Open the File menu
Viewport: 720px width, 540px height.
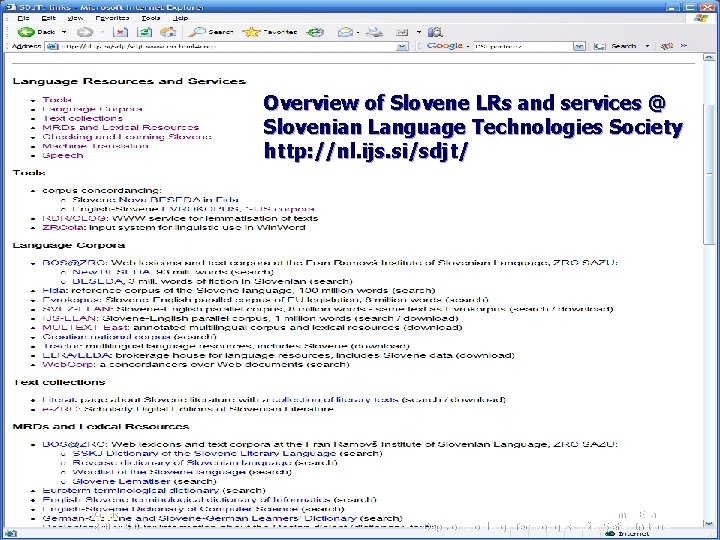[x=23, y=18]
